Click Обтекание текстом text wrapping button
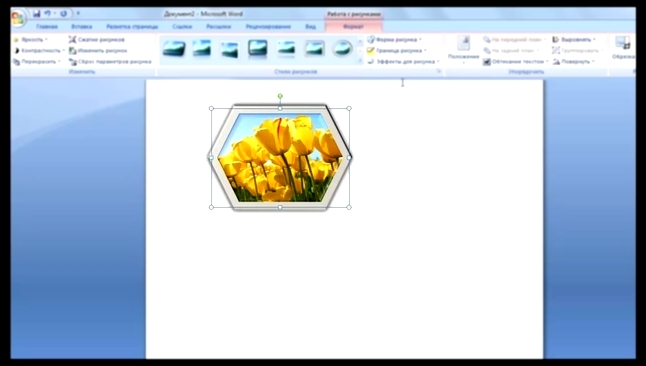The image size is (646, 366). point(515,62)
